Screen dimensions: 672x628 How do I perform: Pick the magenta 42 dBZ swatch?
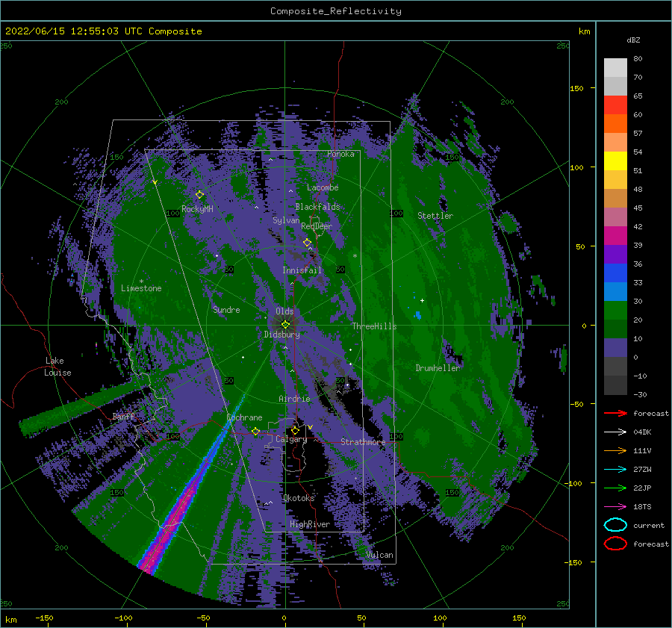615,236
